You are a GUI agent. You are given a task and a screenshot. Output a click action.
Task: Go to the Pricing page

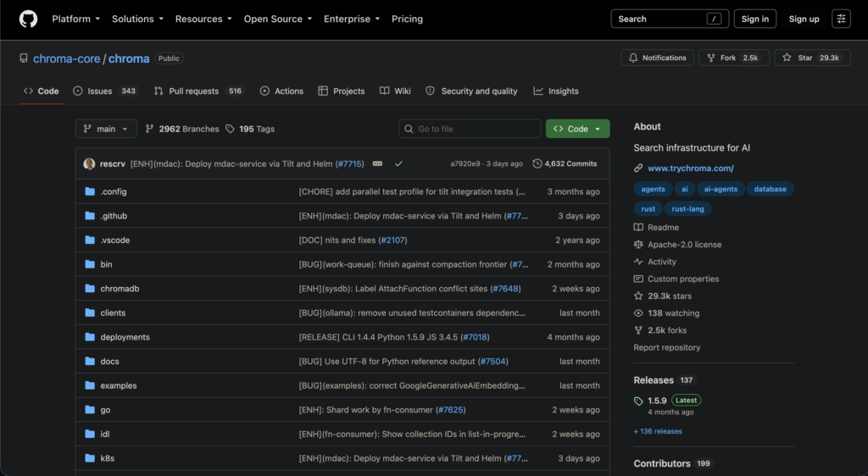(x=407, y=19)
